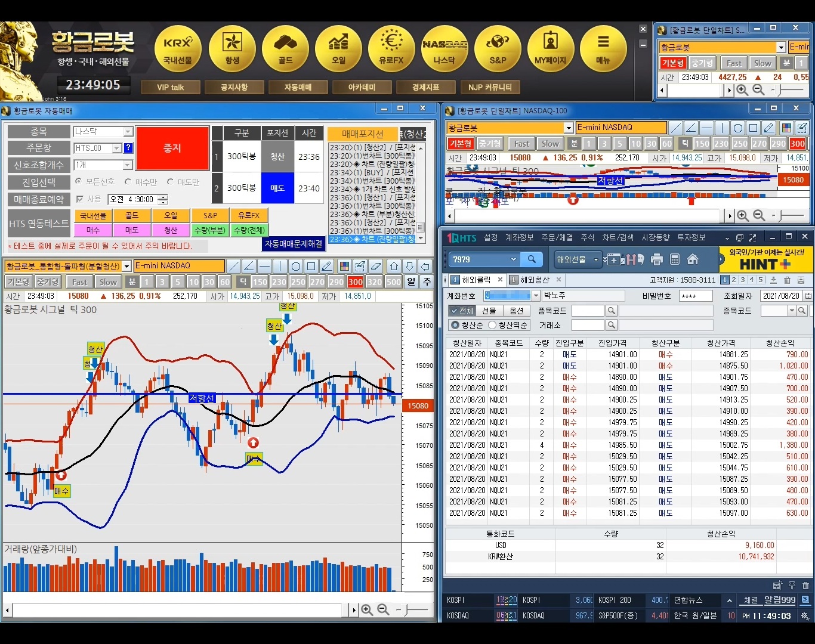The width and height of the screenshot is (815, 644).
Task: Select the 매수만 radio option
Action: pos(128,181)
